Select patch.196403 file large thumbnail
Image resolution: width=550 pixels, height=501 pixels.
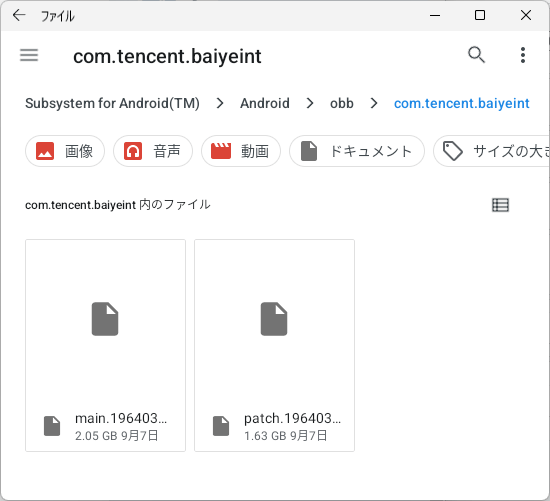(x=274, y=319)
